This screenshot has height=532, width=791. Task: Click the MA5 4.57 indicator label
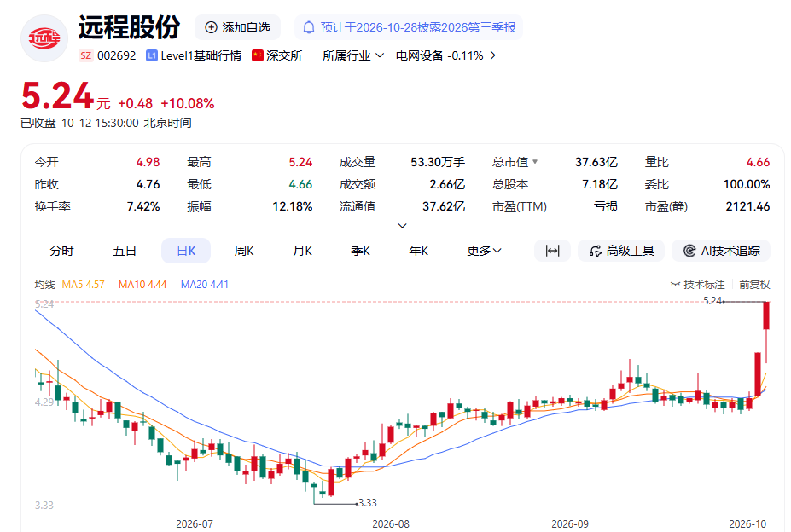[84, 285]
